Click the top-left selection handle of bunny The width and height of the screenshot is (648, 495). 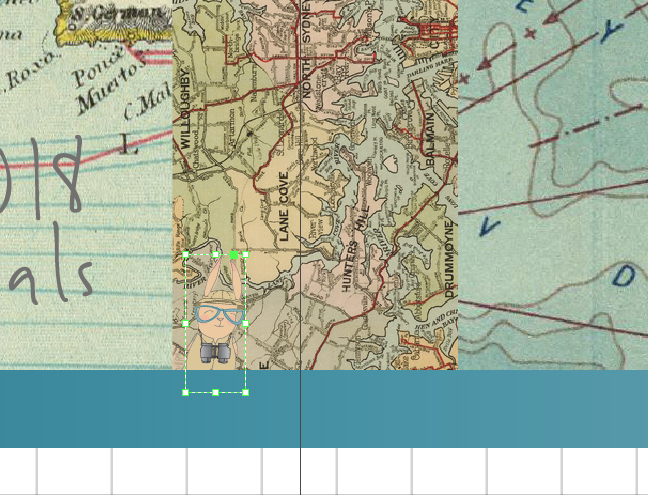[x=186, y=255]
